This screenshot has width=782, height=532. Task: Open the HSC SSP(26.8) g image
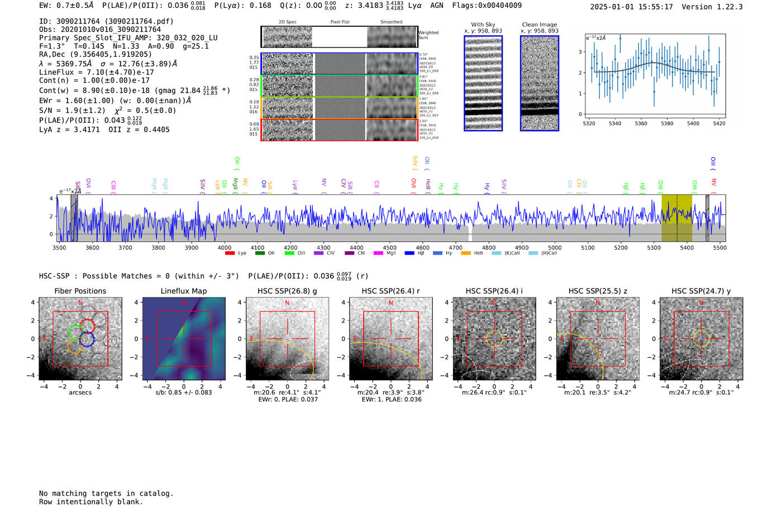click(287, 339)
